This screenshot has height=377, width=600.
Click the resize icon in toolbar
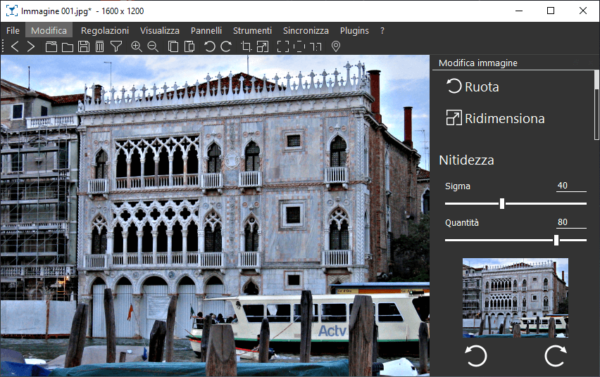click(x=262, y=47)
